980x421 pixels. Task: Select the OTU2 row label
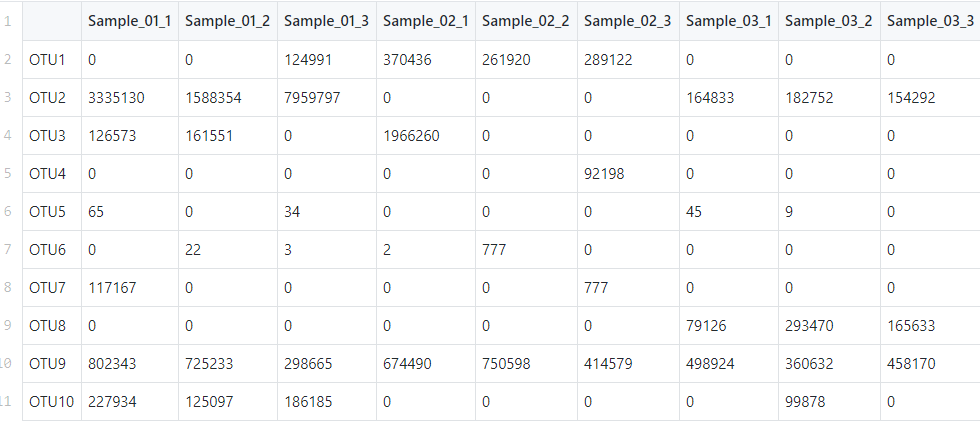tap(52, 98)
